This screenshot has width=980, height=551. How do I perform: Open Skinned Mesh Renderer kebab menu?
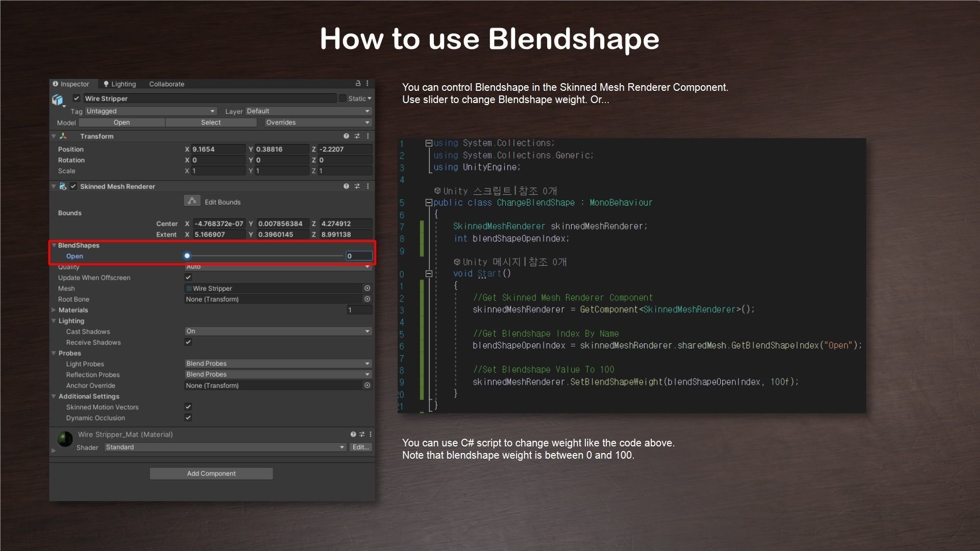click(x=367, y=186)
